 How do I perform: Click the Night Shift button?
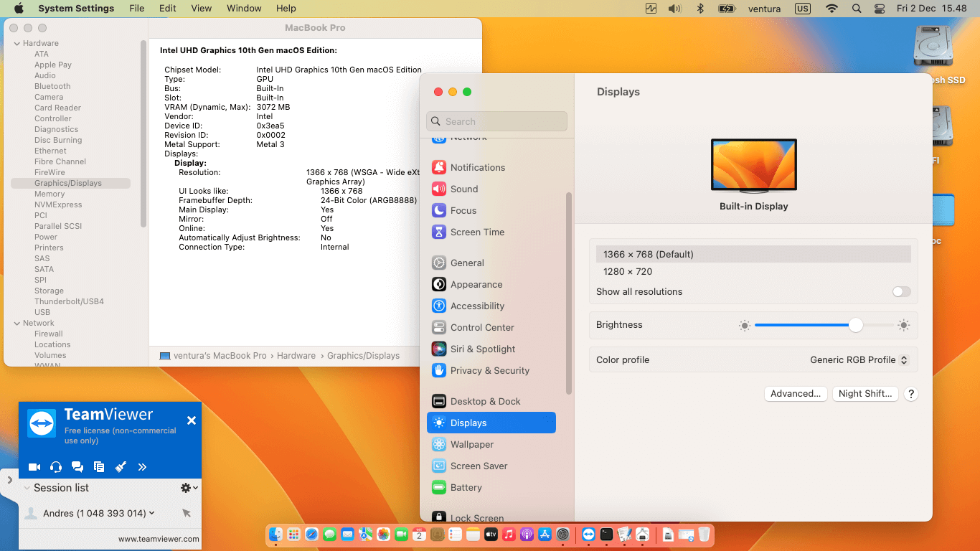pos(865,393)
